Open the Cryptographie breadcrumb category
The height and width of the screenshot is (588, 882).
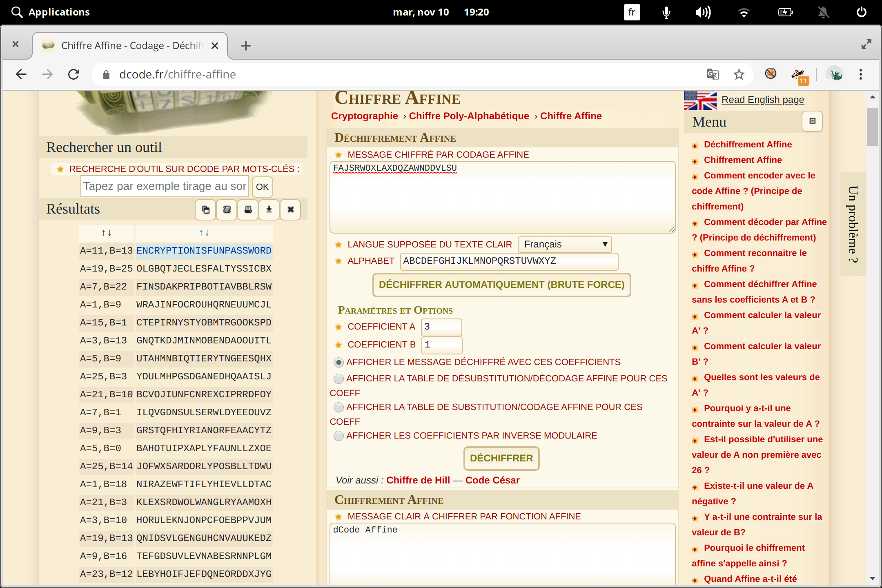(364, 116)
